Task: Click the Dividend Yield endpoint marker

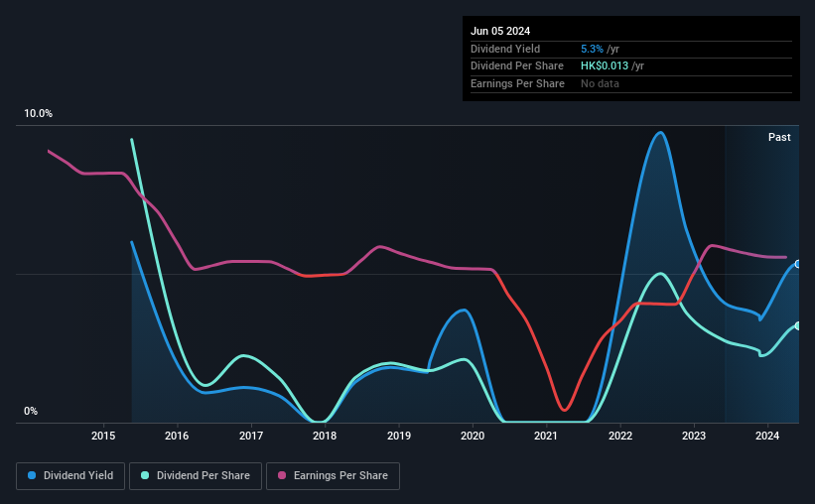Action: (x=798, y=265)
